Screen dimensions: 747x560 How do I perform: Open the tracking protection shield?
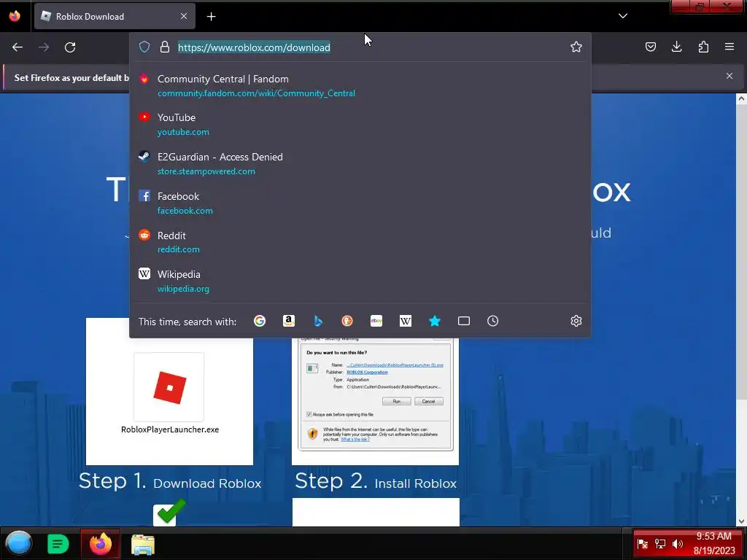pyautogui.click(x=144, y=47)
